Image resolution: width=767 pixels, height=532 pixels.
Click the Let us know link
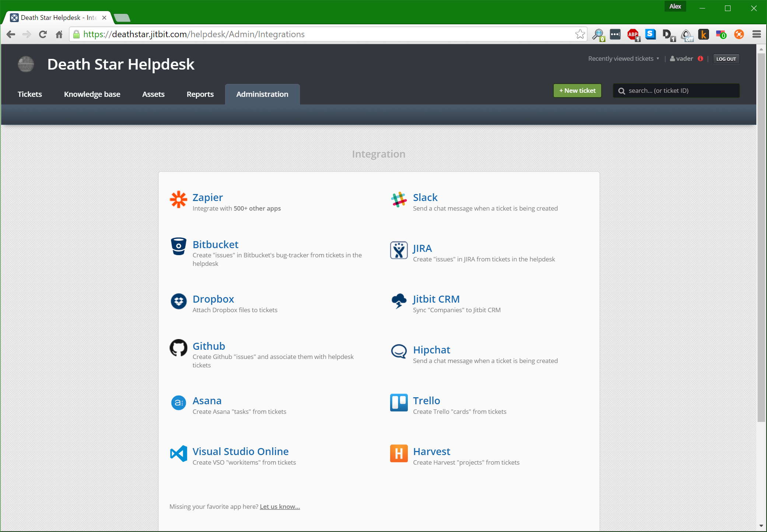click(280, 506)
